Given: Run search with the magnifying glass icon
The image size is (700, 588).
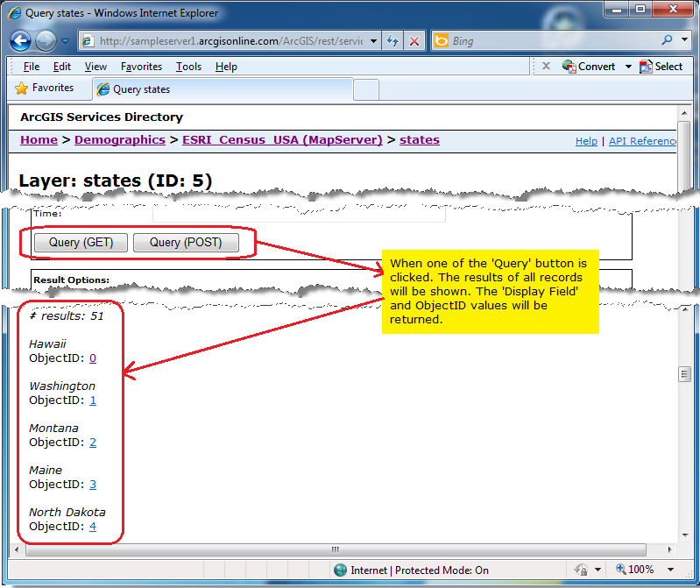Looking at the screenshot, I should [667, 40].
